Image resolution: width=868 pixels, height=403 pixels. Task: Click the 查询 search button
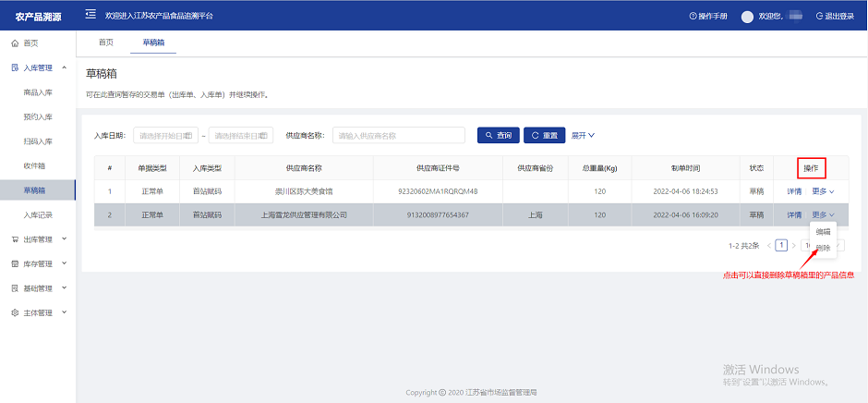click(499, 136)
